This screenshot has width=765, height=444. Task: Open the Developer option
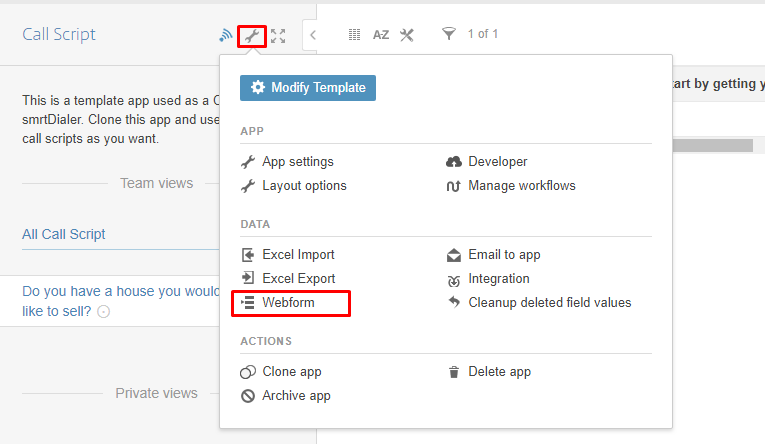497,161
